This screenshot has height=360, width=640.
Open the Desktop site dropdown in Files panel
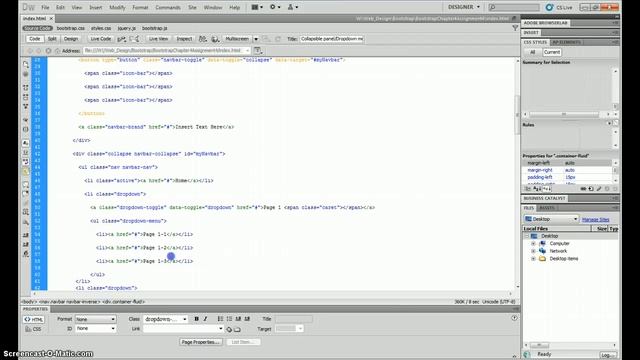[551, 219]
